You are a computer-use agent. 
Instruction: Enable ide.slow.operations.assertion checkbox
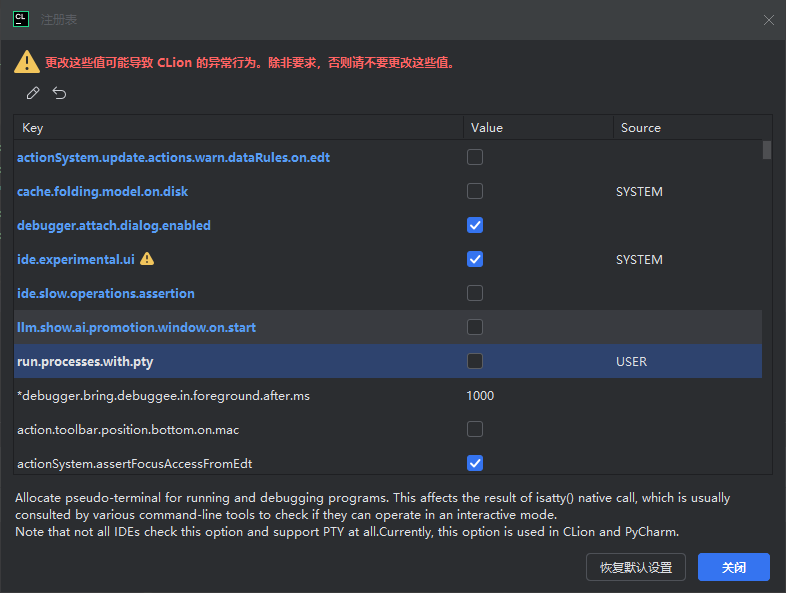[475, 293]
